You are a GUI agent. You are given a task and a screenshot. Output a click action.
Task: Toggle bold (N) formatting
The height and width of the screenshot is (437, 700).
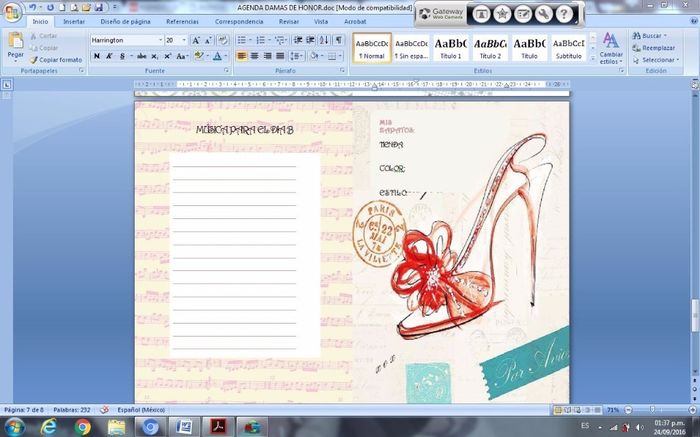click(x=96, y=56)
